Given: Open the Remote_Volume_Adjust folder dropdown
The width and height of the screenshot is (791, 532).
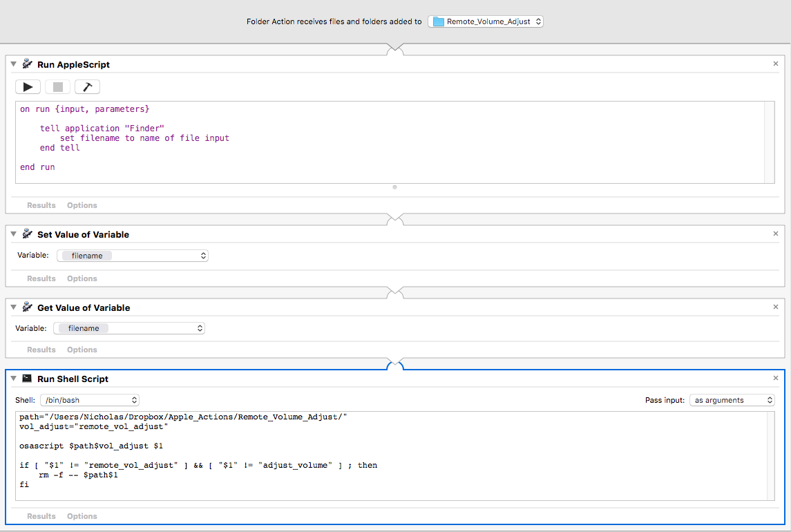Looking at the screenshot, I should [x=486, y=21].
